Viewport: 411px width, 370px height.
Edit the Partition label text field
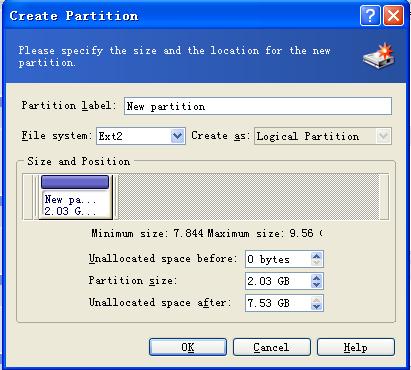(x=258, y=106)
